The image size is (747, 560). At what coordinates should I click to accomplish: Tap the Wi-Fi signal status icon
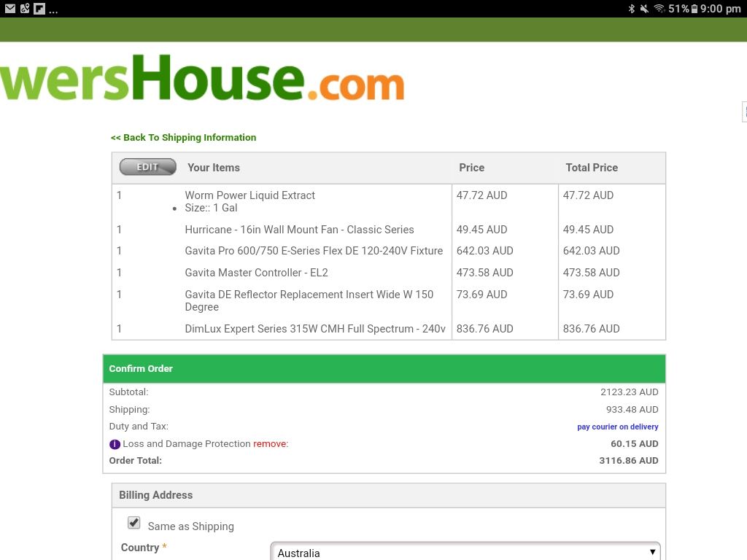pyautogui.click(x=659, y=9)
